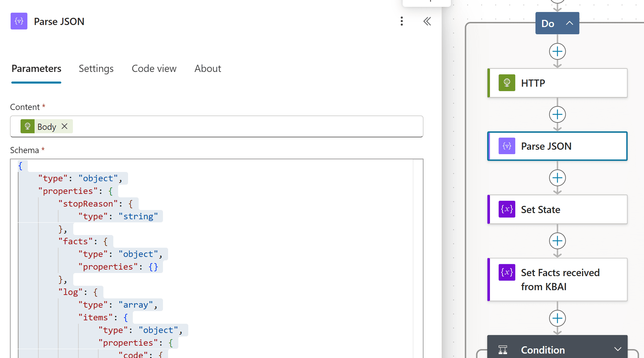
Task: Click the Parse JSON card icon
Action: [507, 146]
